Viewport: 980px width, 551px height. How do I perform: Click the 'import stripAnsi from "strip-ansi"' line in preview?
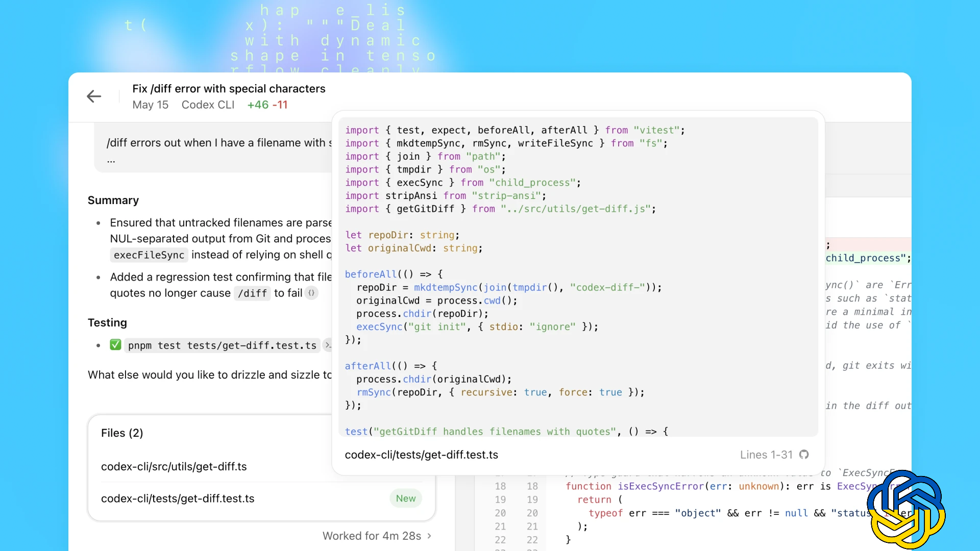445,195
